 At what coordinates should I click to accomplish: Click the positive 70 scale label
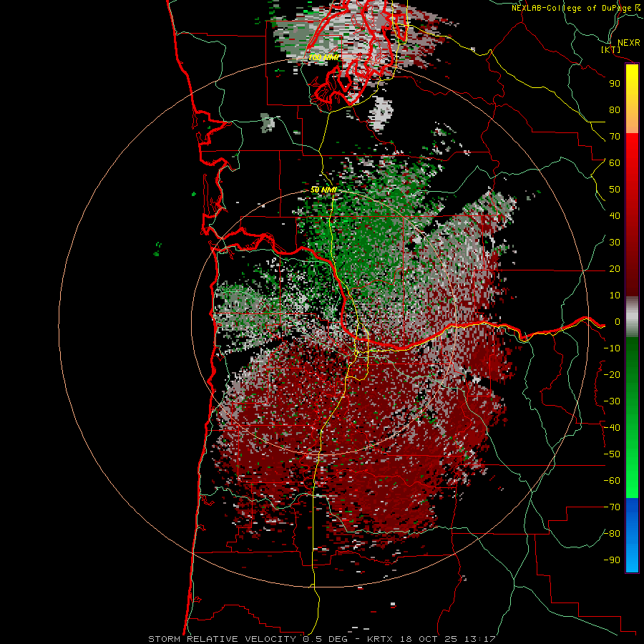click(615, 137)
